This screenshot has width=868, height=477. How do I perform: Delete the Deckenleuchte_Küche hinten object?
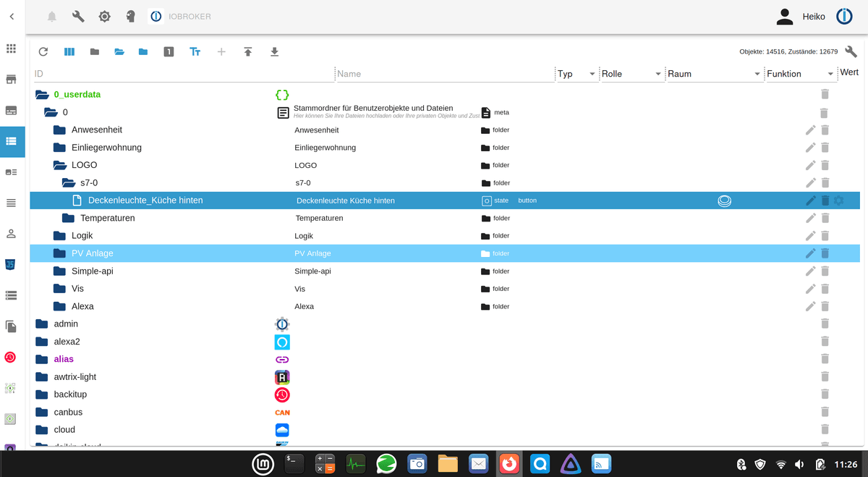(x=825, y=200)
